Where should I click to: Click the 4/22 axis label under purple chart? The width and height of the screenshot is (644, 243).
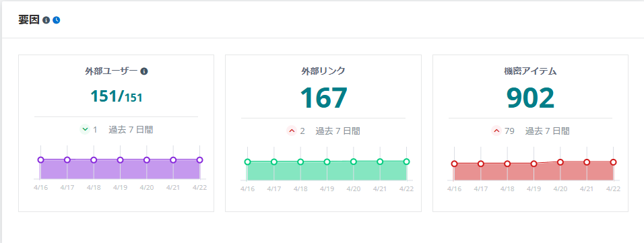tap(199, 188)
